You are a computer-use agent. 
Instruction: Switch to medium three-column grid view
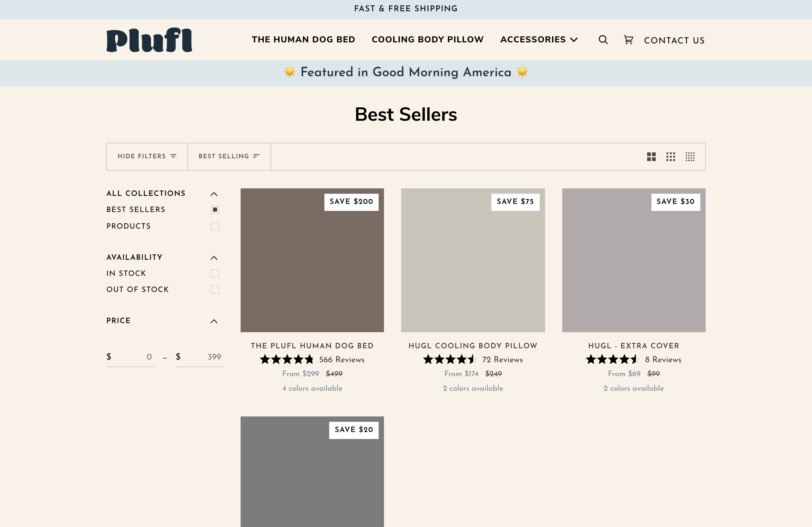[670, 157]
